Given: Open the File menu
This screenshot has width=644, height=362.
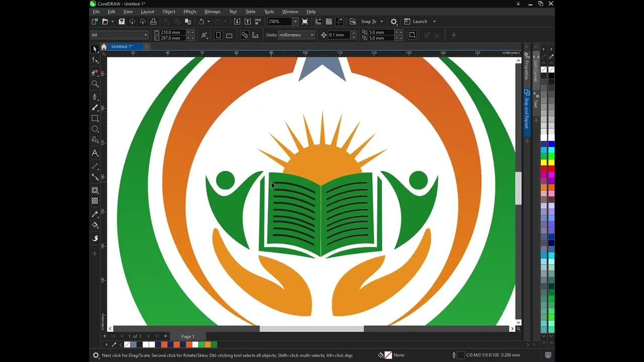Looking at the screenshot, I should tap(96, 12).
